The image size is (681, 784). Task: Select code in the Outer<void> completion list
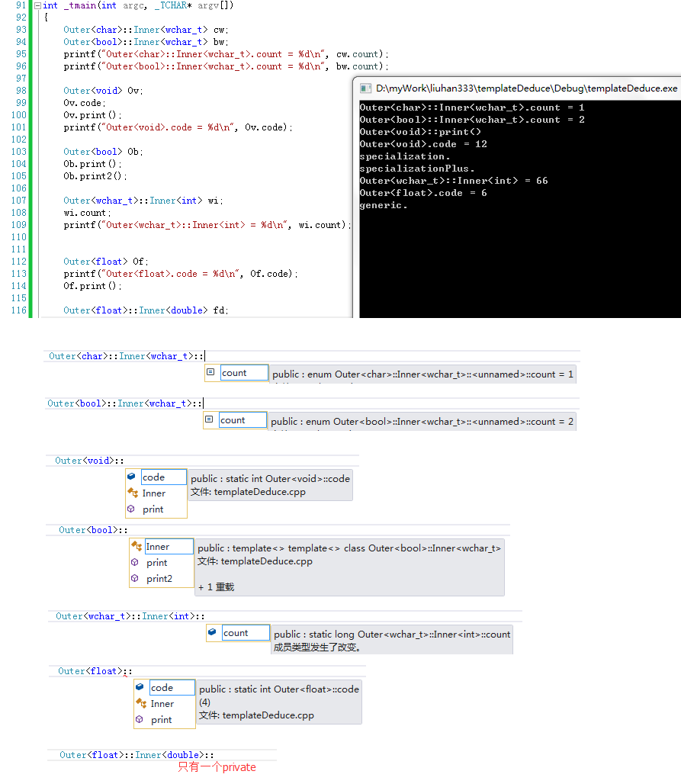point(164,477)
